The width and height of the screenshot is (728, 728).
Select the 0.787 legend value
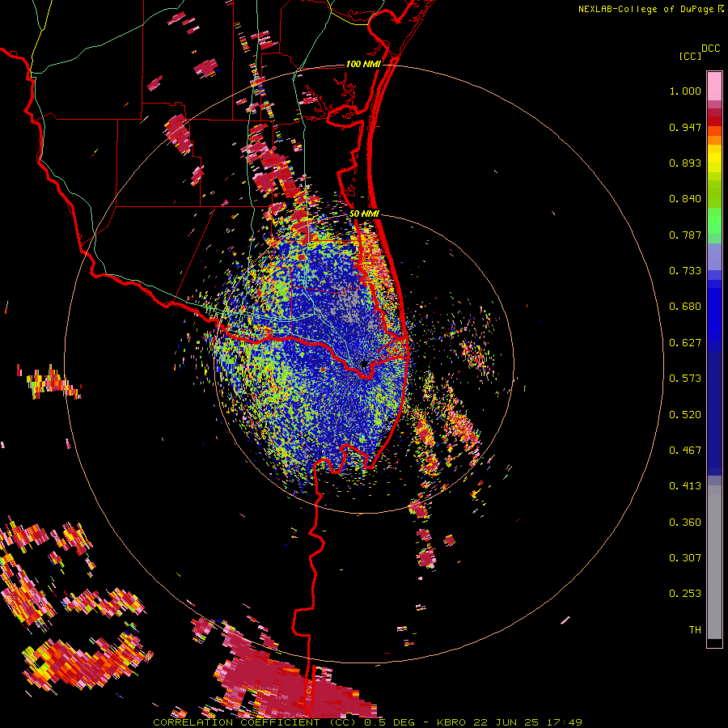pyautogui.click(x=685, y=235)
